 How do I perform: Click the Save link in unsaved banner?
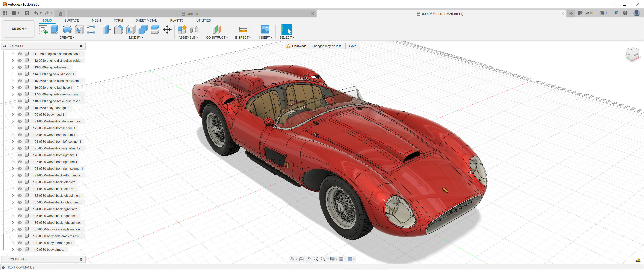(x=353, y=46)
